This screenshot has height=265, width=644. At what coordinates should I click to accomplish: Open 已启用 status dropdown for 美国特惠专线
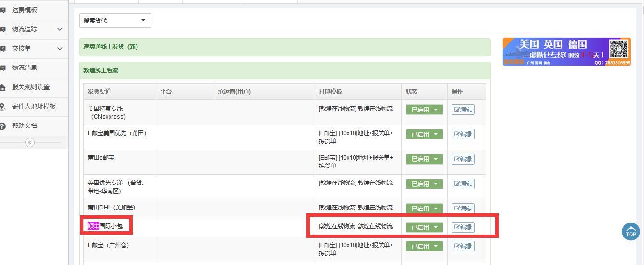click(424, 110)
